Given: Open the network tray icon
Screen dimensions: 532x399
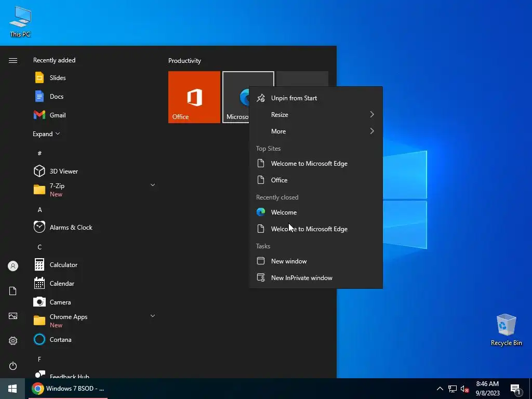Looking at the screenshot, I should (453, 389).
